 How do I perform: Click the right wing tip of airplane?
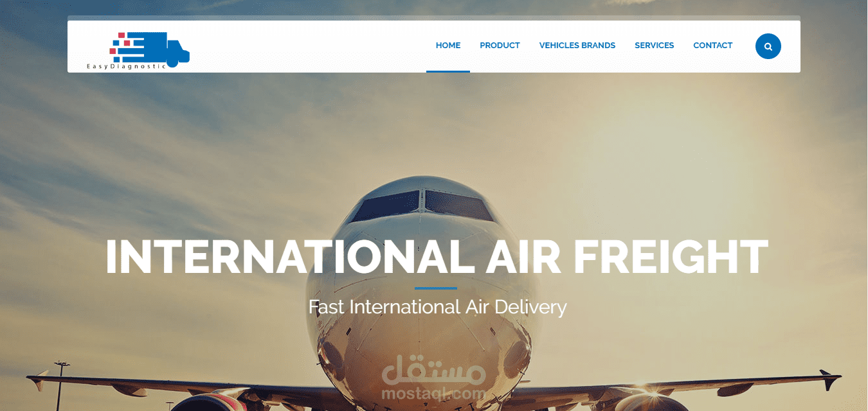[x=830, y=379]
